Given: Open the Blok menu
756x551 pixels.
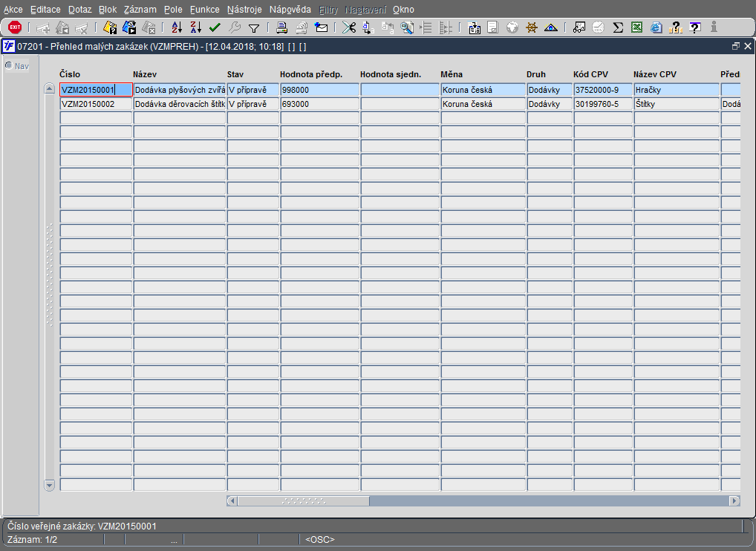Looking at the screenshot, I should tap(108, 10).
